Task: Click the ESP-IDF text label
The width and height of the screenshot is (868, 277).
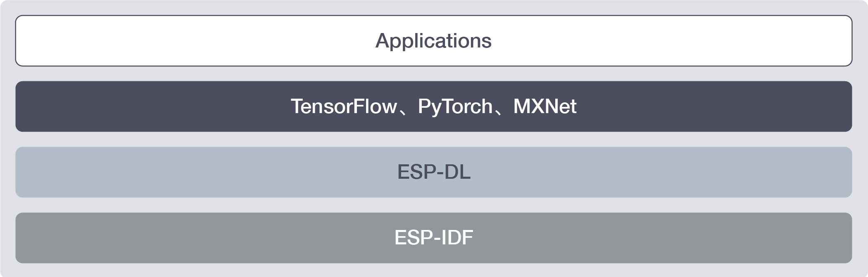Action: click(x=434, y=237)
